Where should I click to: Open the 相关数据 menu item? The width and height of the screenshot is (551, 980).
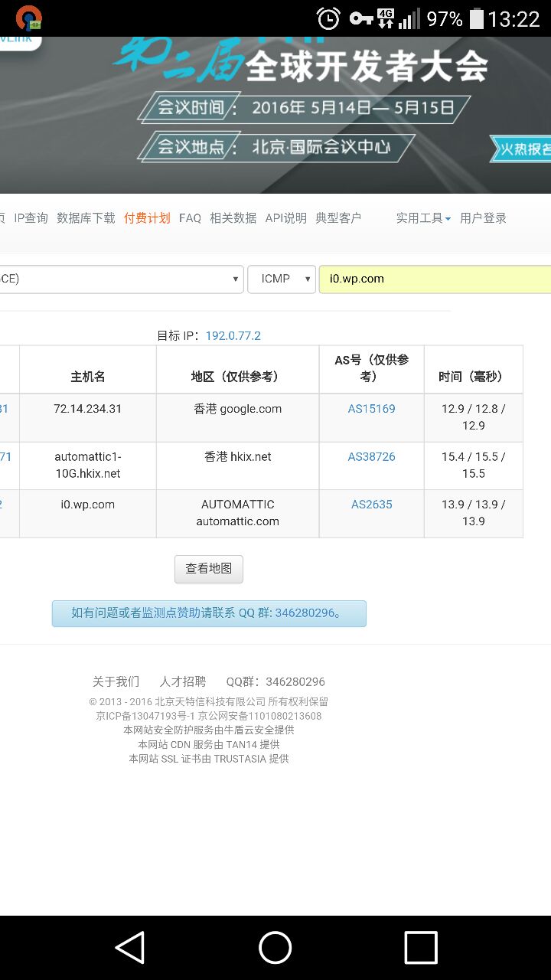click(x=233, y=218)
